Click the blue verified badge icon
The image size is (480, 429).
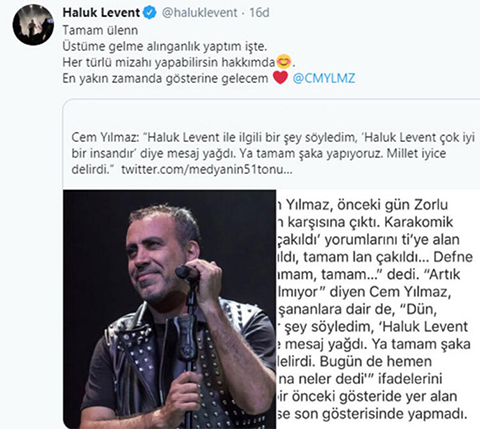click(x=150, y=13)
